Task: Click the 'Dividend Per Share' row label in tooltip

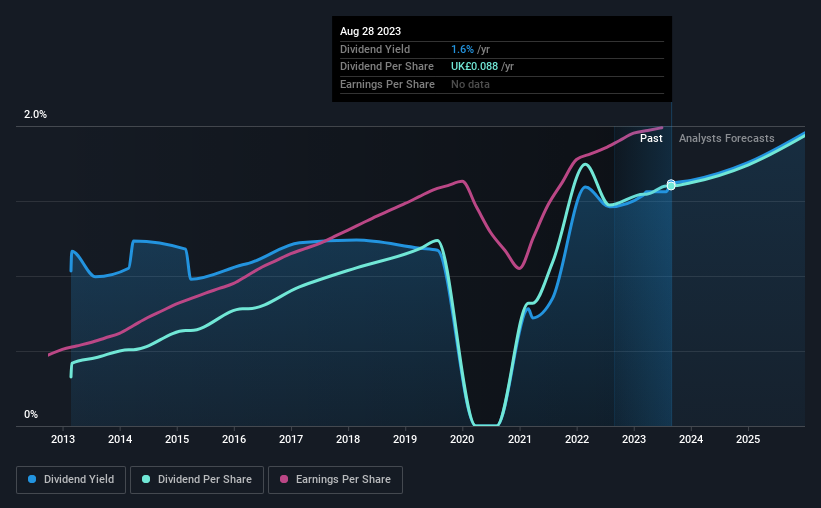Action: [387, 67]
